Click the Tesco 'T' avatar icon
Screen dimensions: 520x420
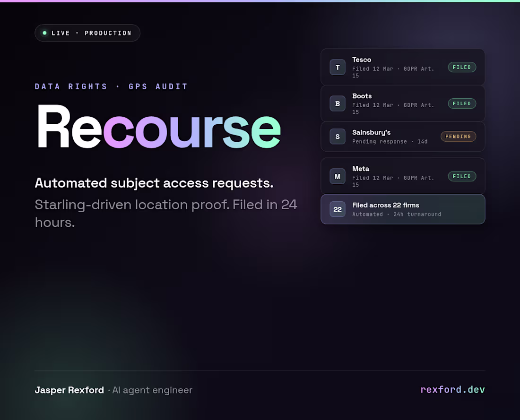coord(337,67)
